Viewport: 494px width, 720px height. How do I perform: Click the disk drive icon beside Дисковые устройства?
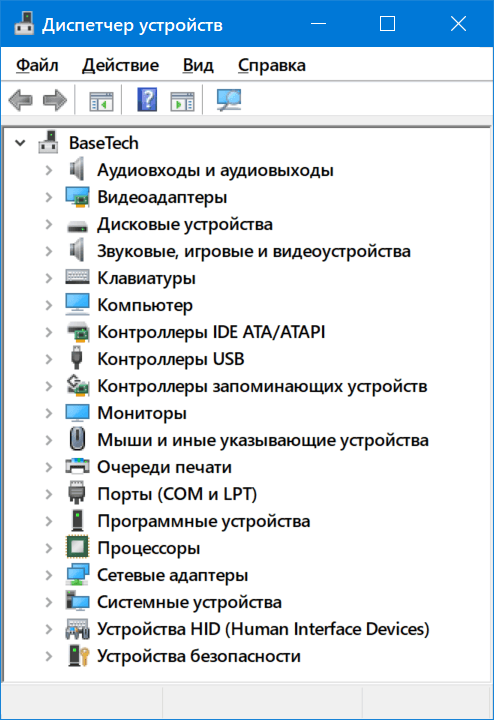coord(77,225)
